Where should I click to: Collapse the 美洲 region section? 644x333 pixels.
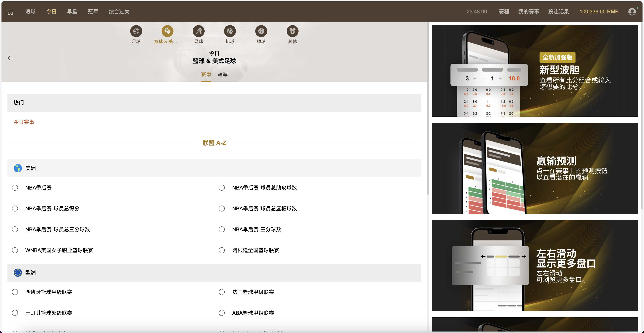30,168
